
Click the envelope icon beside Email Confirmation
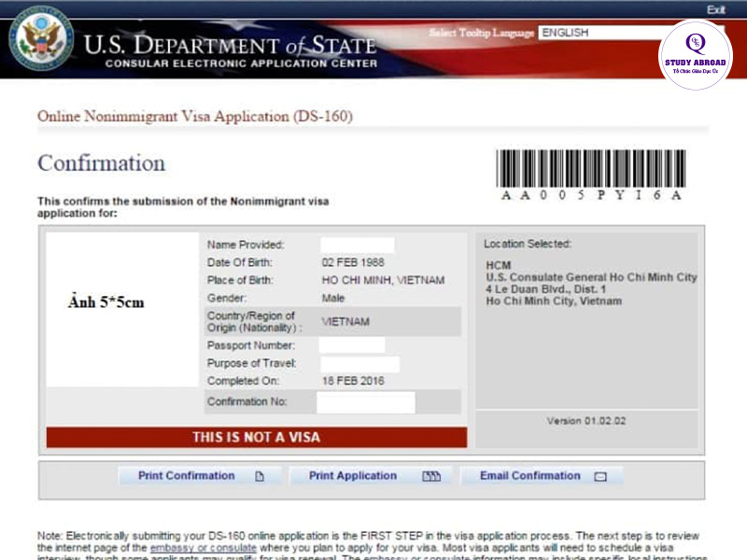(x=600, y=476)
